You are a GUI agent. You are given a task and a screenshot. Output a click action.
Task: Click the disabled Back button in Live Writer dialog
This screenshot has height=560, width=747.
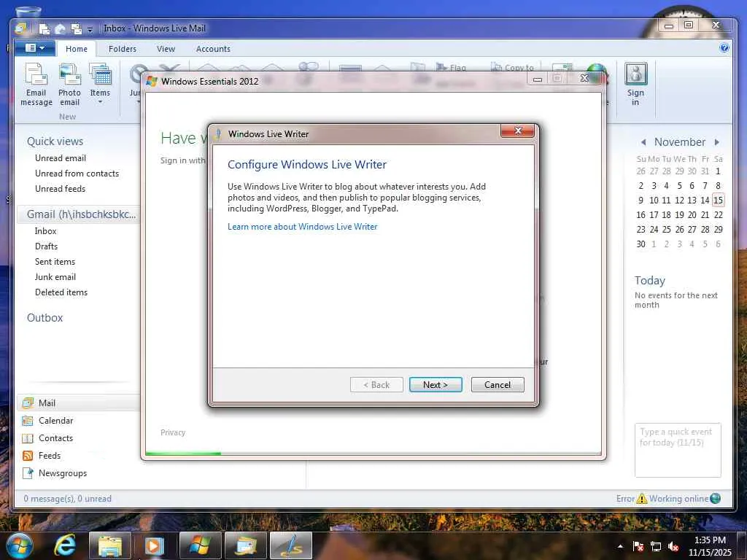pos(376,385)
